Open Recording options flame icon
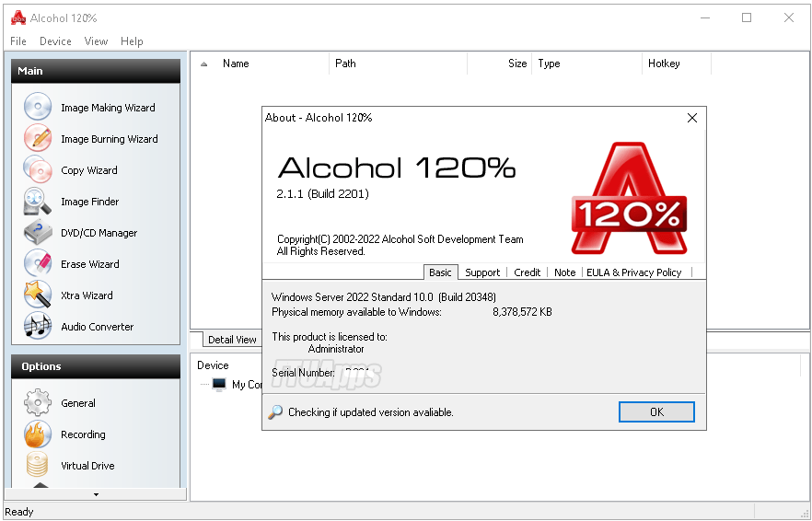Viewport: 812px width, 521px height. pos(38,434)
